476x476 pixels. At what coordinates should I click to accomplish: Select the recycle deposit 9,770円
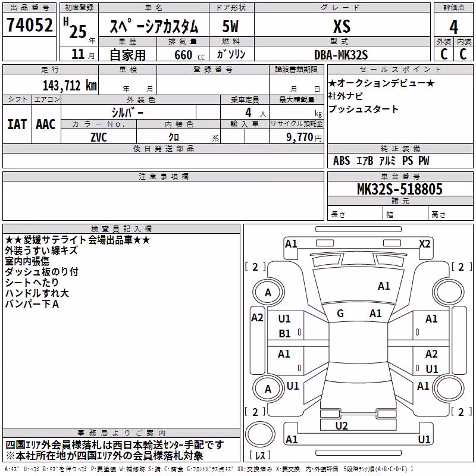point(303,137)
